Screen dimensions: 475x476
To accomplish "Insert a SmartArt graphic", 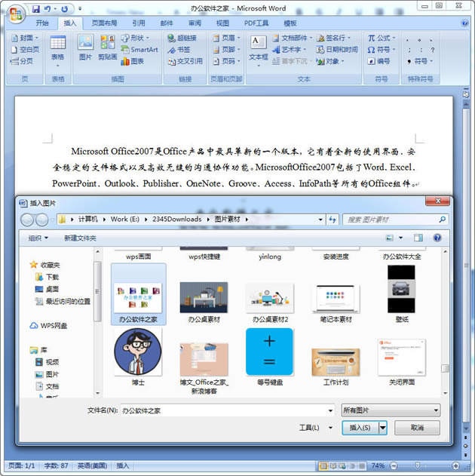I will coord(139,50).
